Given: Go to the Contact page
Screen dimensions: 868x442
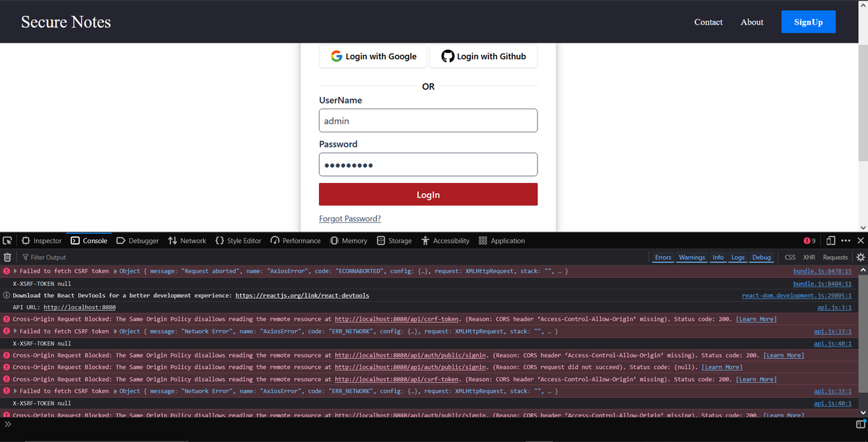Looking at the screenshot, I should click(x=708, y=22).
